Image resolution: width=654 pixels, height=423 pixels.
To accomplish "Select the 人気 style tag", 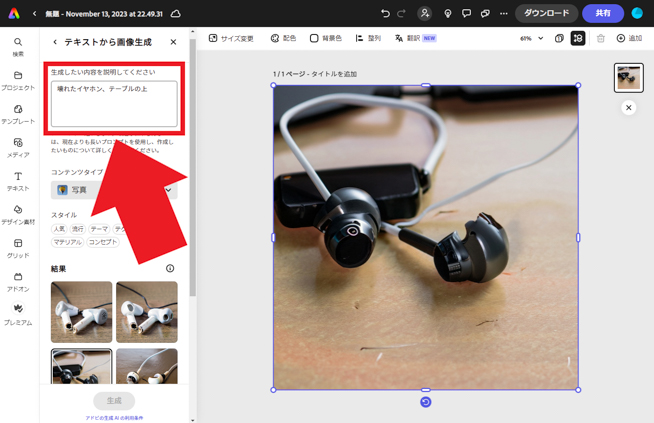I will [x=60, y=229].
